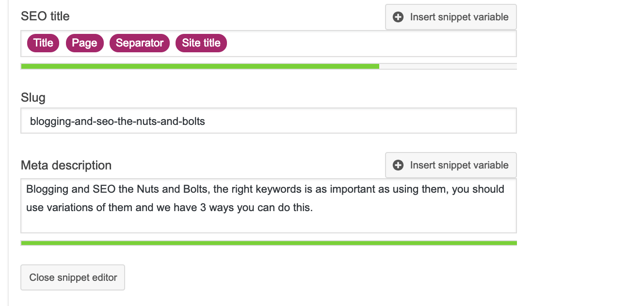The image size is (644, 306).
Task: Insert snippet variable into Meta description
Action: click(451, 165)
